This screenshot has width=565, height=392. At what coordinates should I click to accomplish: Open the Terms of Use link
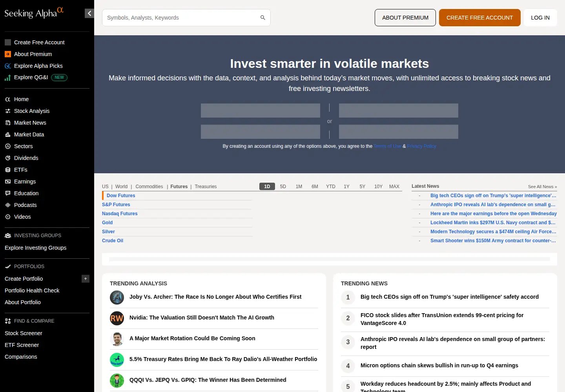387,146
